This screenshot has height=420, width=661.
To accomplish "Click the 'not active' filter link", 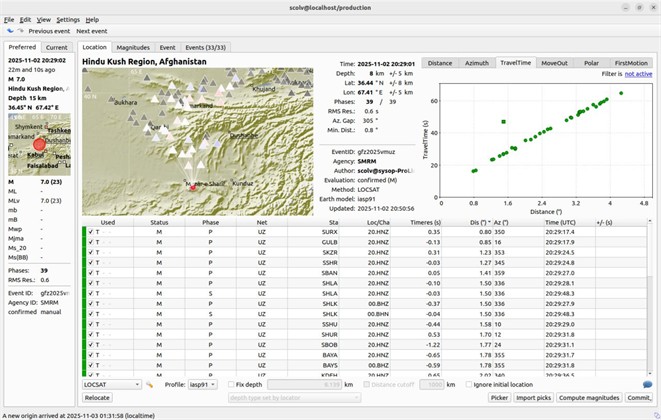I will 638,74.
